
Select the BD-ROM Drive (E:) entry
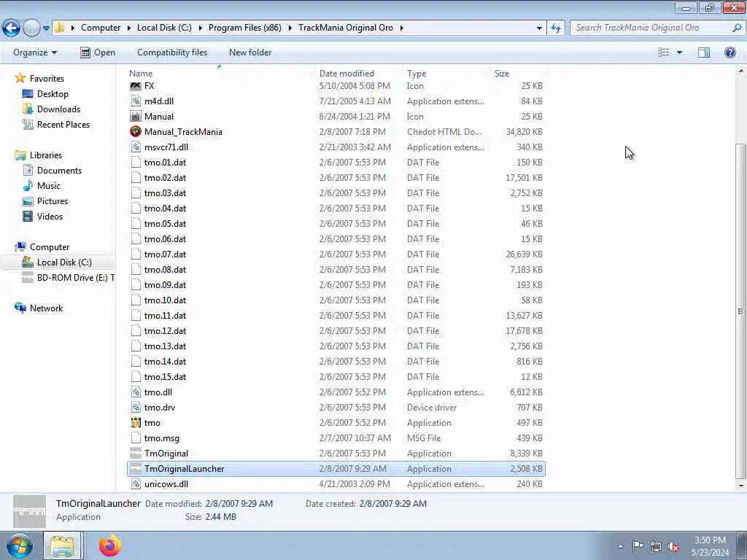68,278
